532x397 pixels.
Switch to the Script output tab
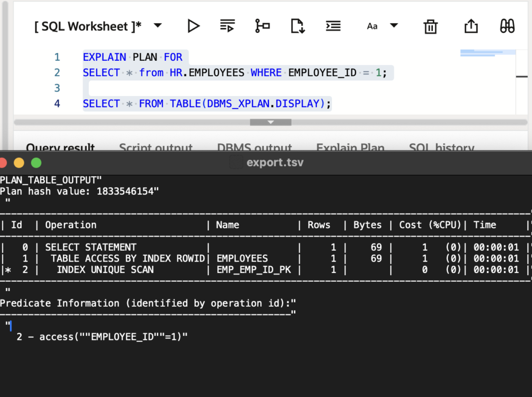pos(156,147)
